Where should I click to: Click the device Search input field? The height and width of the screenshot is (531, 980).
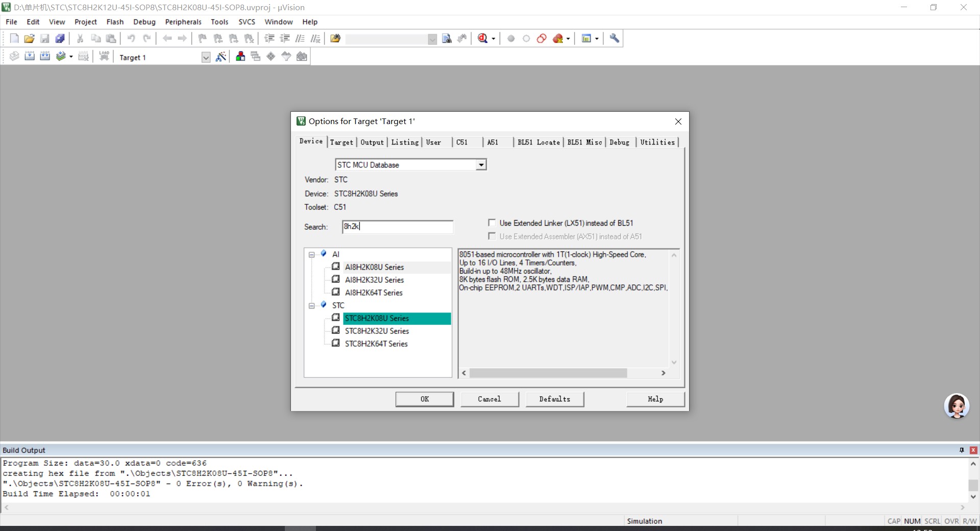pyautogui.click(x=398, y=227)
